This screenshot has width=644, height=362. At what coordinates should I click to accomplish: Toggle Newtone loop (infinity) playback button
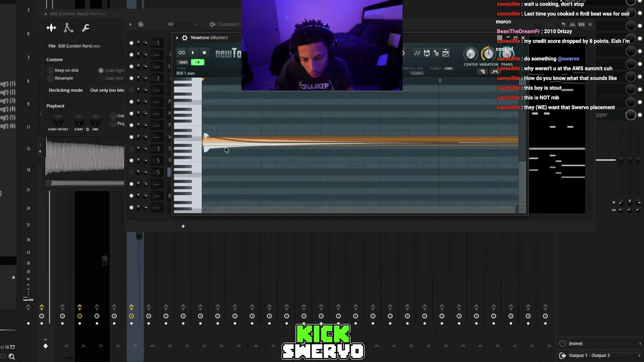pos(182,53)
